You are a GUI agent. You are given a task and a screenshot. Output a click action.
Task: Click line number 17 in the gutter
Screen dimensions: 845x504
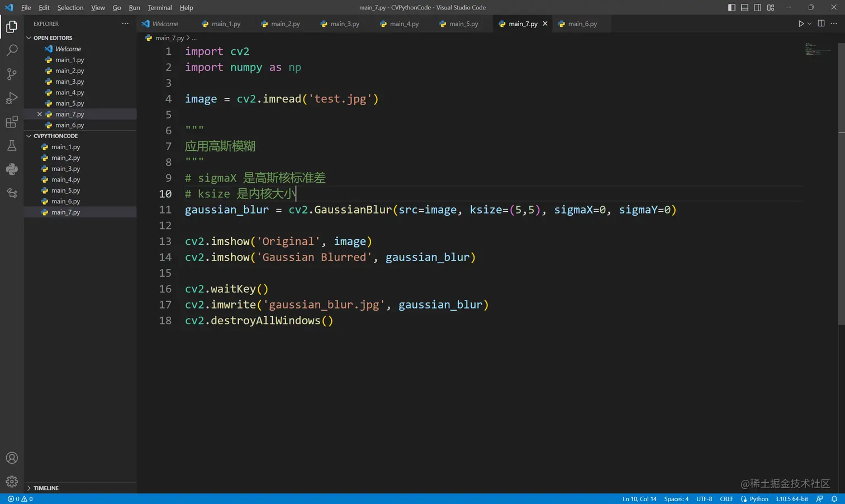pyautogui.click(x=165, y=305)
